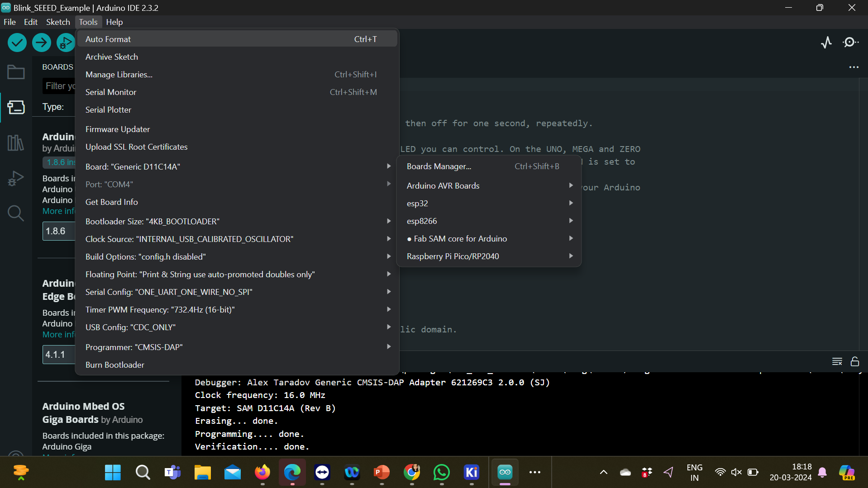Open the Help menu
The height and width of the screenshot is (488, 868).
click(114, 22)
